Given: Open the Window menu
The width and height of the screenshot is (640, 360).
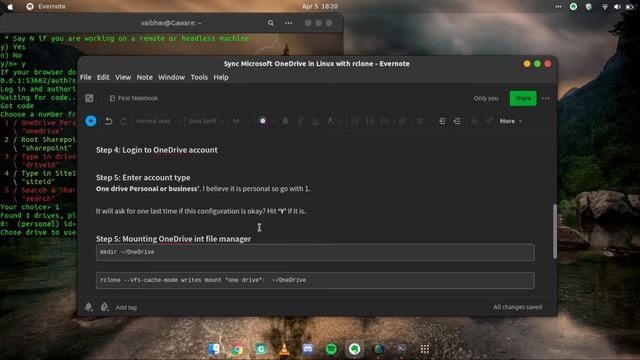Looking at the screenshot, I should (171, 77).
